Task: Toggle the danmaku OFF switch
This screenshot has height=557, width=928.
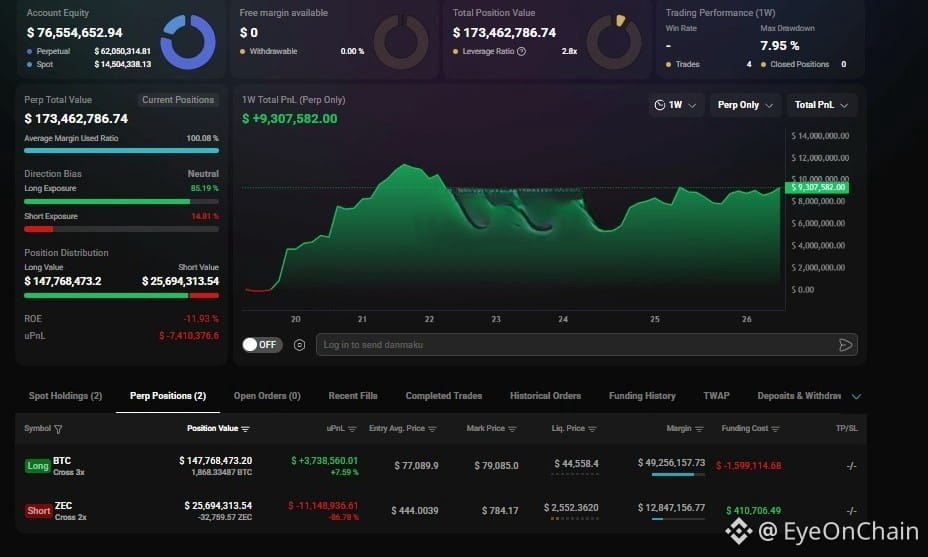Action: point(262,344)
